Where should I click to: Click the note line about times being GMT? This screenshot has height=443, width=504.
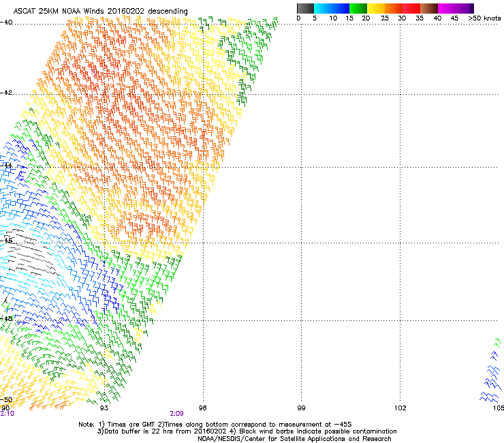coord(215,425)
